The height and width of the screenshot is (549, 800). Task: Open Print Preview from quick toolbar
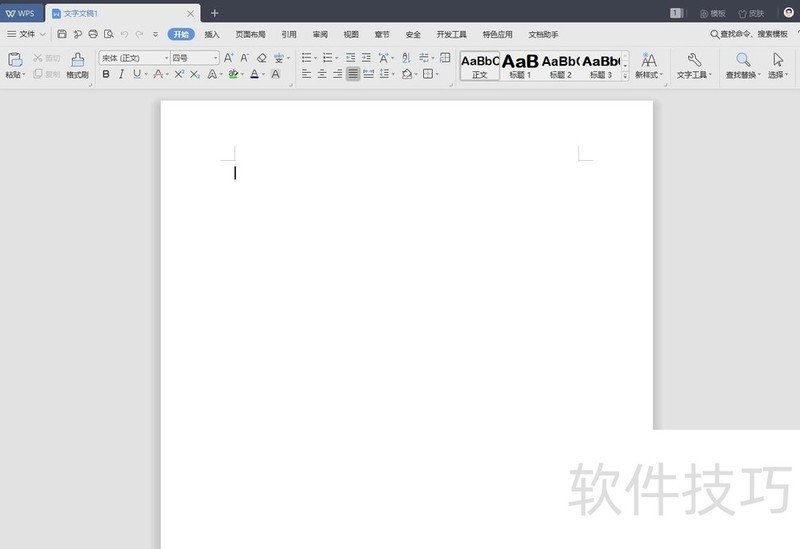pyautogui.click(x=109, y=34)
